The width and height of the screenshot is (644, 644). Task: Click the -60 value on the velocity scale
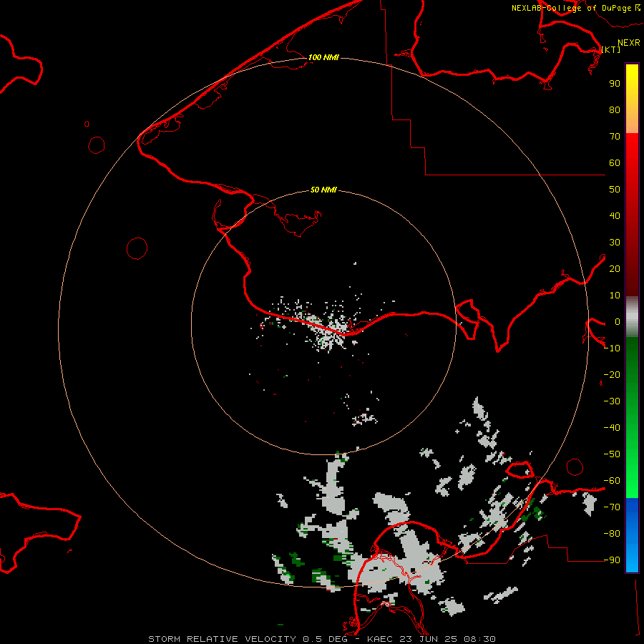tap(612, 481)
